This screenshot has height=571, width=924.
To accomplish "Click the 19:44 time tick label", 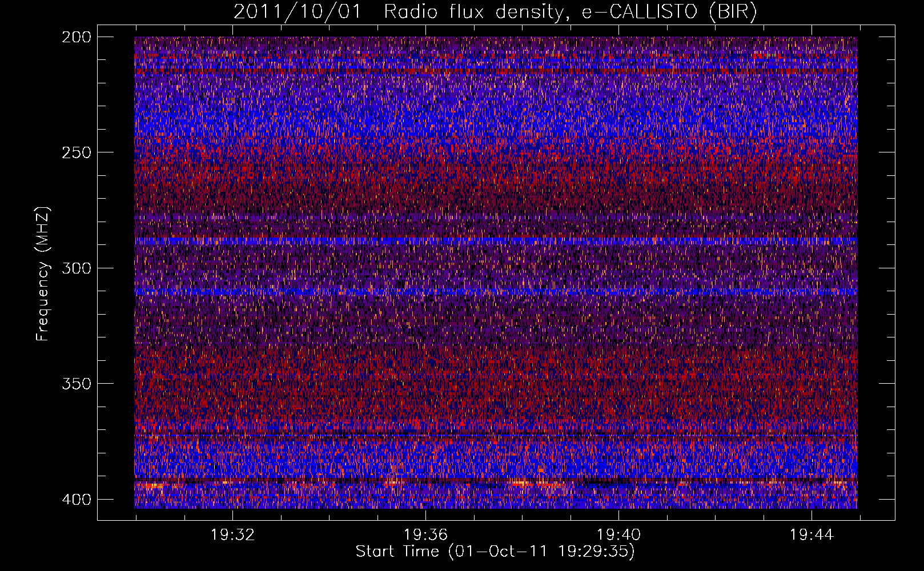I will [x=811, y=535].
